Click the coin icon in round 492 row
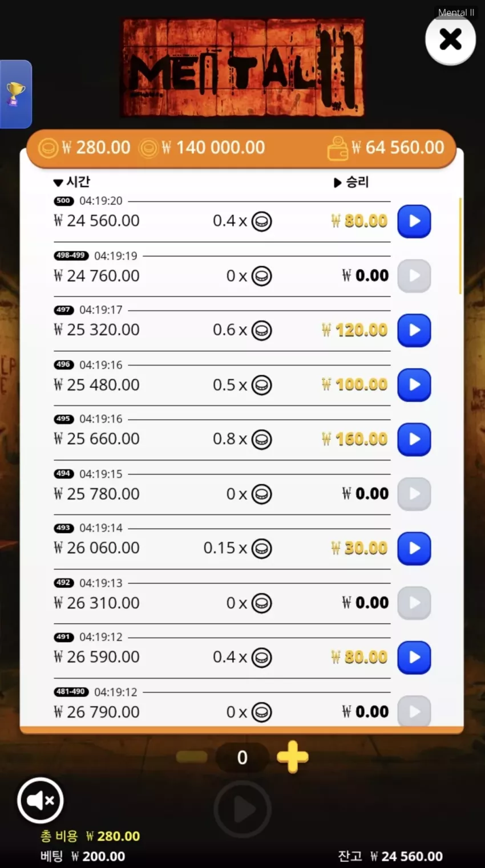 262,603
